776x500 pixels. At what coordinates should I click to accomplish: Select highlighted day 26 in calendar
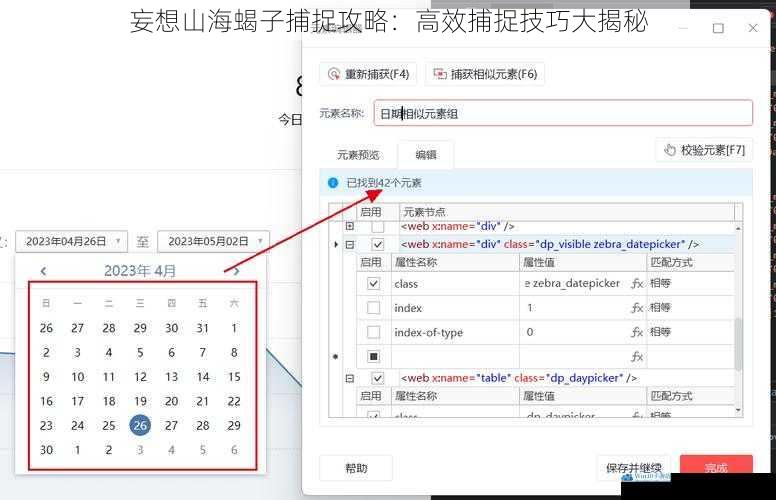pos(140,425)
